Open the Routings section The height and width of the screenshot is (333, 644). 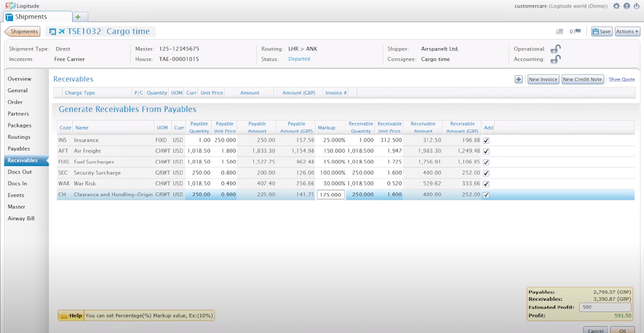[x=19, y=136]
